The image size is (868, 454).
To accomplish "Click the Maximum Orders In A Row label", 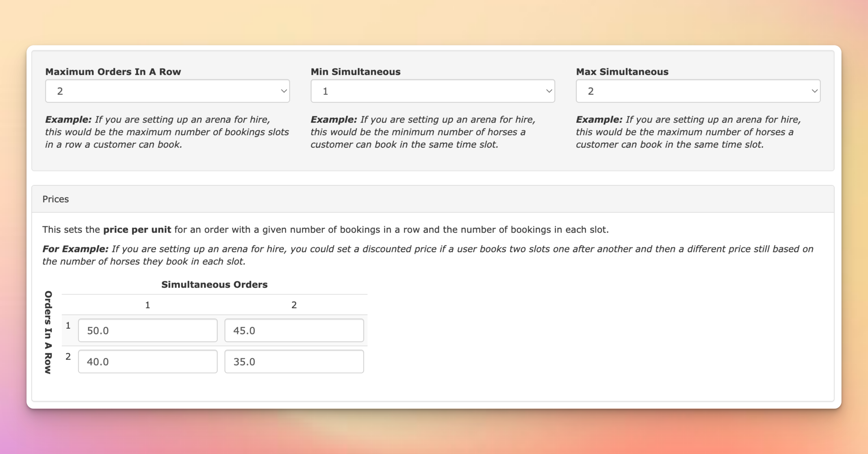I will [113, 72].
